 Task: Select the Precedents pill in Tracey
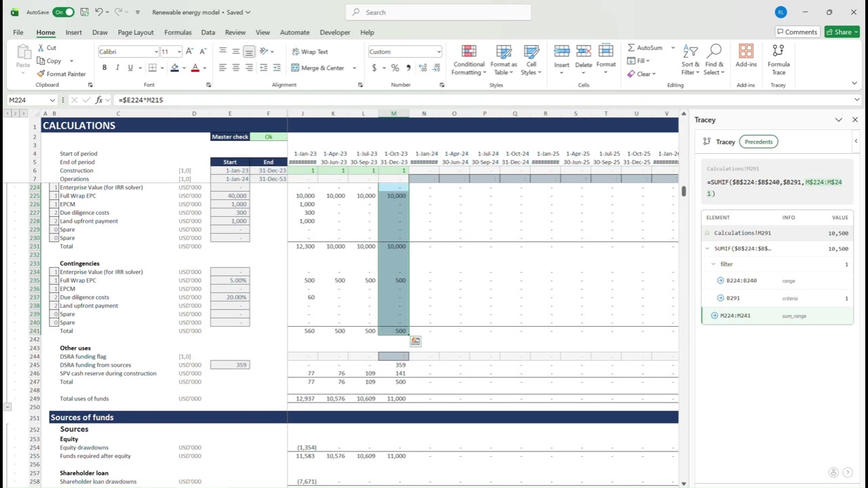[x=759, y=142]
